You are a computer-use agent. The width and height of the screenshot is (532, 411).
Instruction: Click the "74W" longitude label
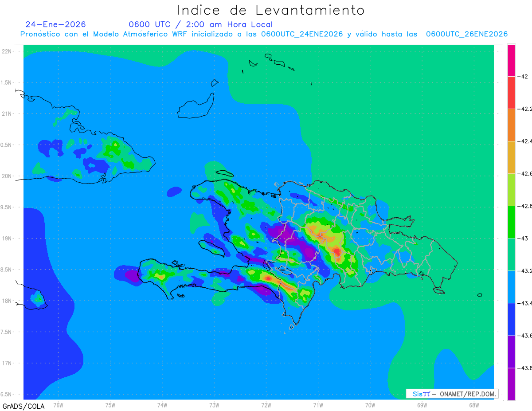point(162,405)
